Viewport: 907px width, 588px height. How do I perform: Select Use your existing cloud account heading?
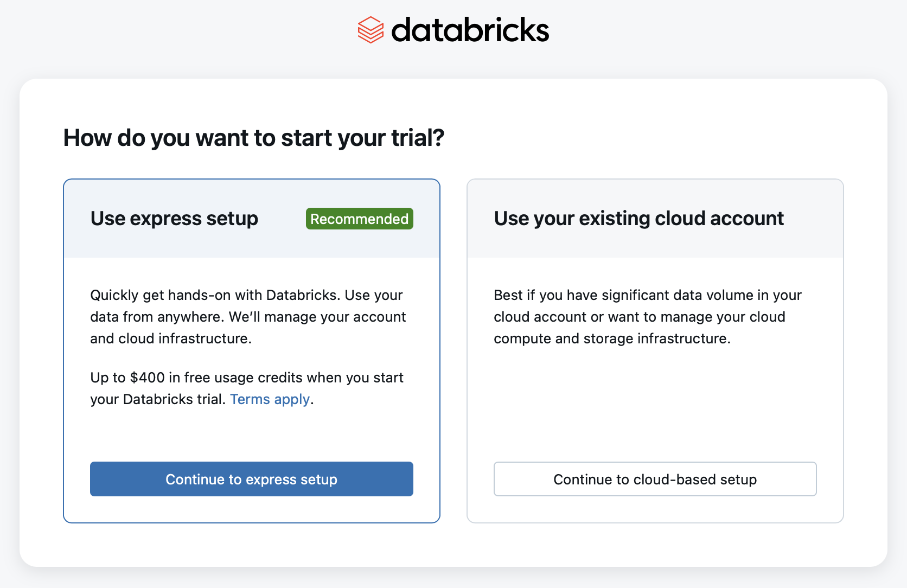(x=638, y=219)
